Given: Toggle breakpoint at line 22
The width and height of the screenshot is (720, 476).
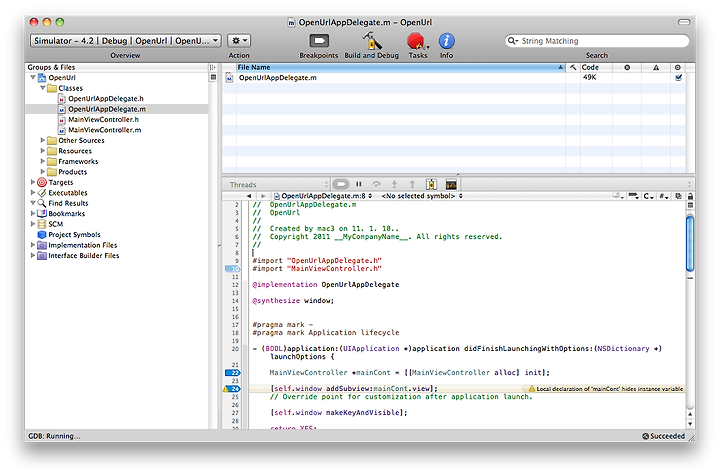Looking at the screenshot, I should (x=233, y=373).
